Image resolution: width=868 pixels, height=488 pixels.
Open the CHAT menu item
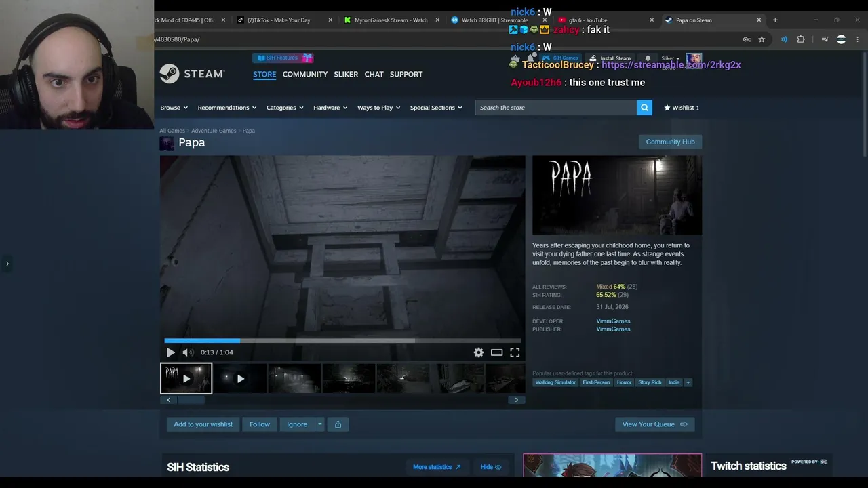click(374, 74)
